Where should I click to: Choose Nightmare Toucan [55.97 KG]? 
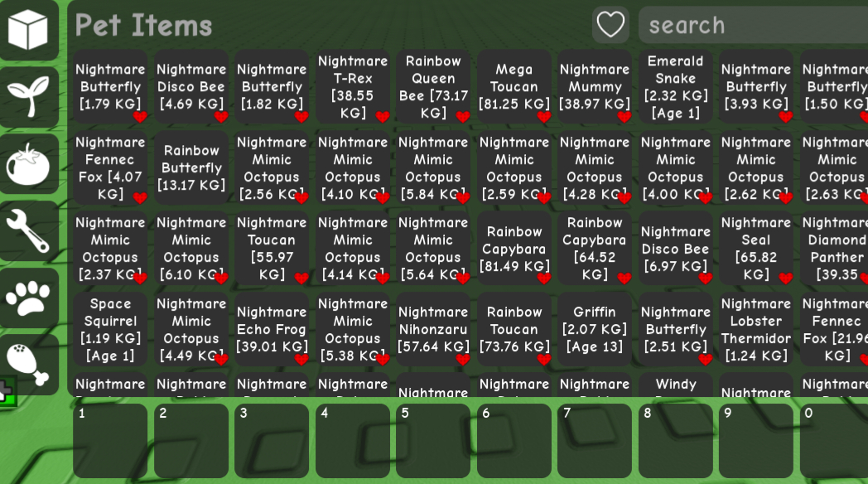(272, 248)
